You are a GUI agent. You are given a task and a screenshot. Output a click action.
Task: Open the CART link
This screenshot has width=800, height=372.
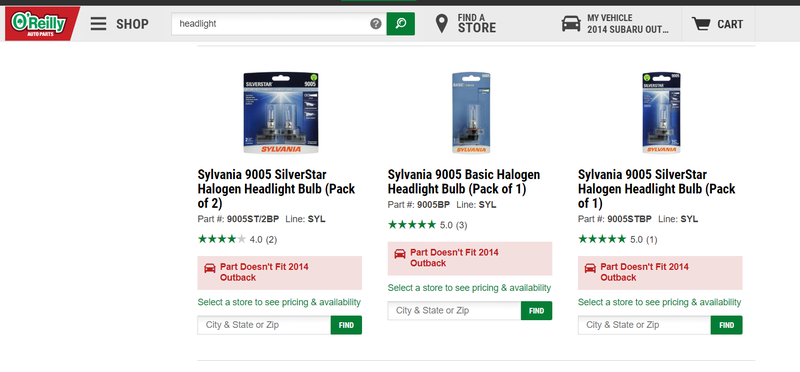coord(730,24)
